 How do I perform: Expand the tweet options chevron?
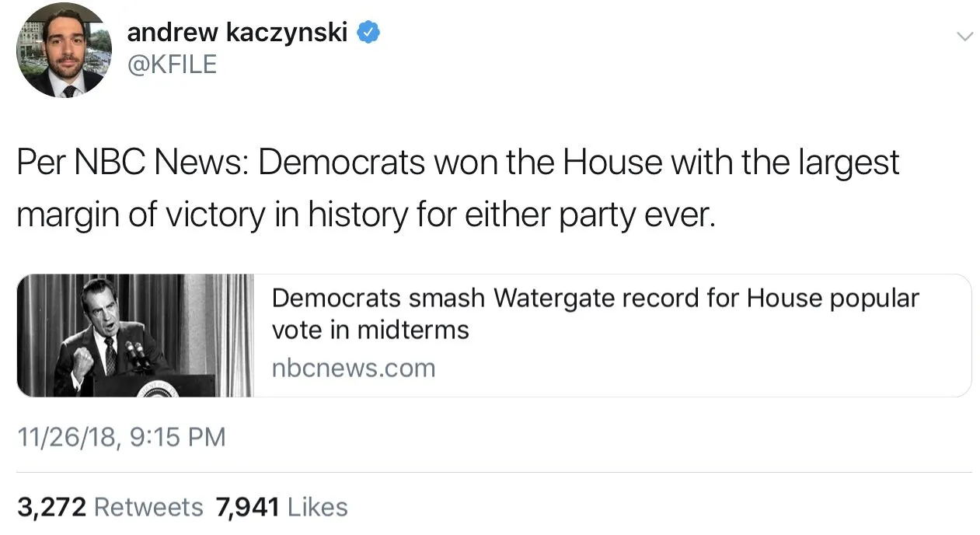coord(964,37)
